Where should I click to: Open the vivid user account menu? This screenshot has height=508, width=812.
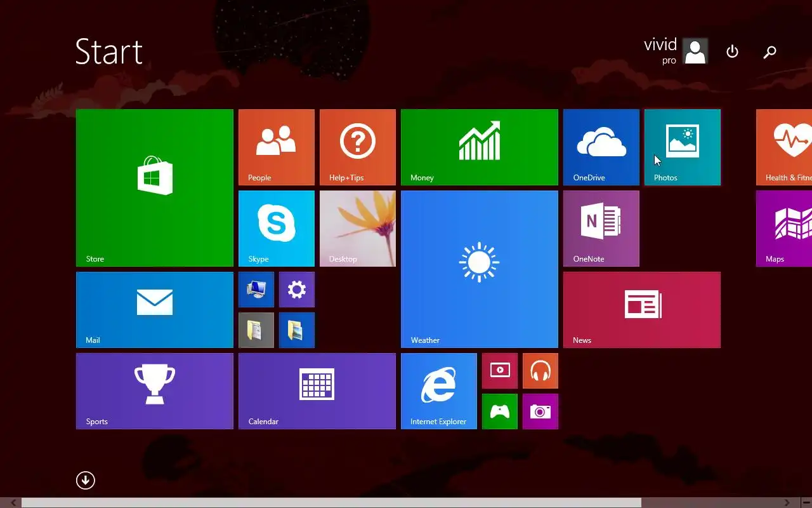pos(676,51)
